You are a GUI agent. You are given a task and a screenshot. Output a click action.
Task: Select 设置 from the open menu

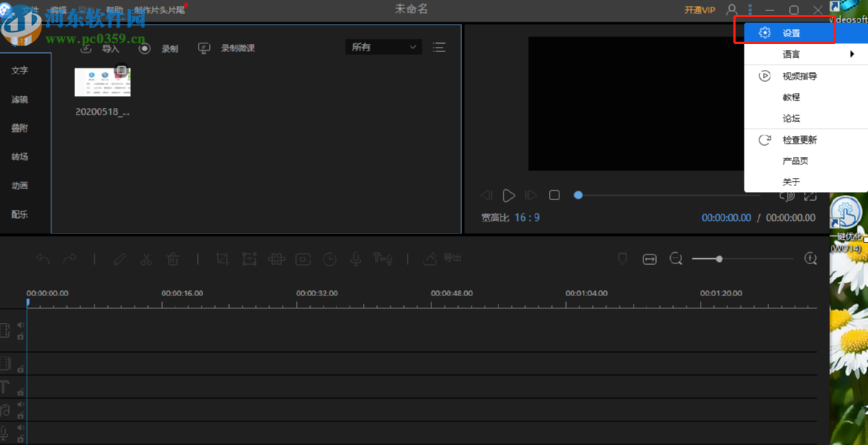(791, 33)
